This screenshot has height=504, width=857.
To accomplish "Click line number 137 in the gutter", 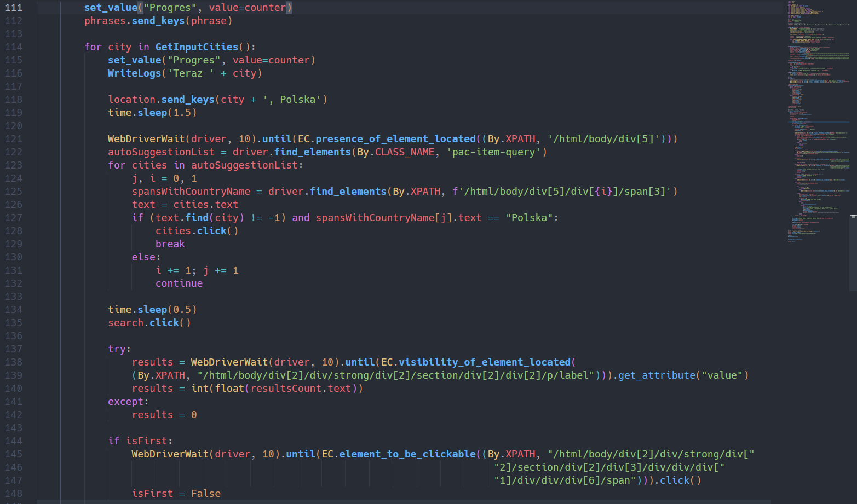I will tap(14, 349).
